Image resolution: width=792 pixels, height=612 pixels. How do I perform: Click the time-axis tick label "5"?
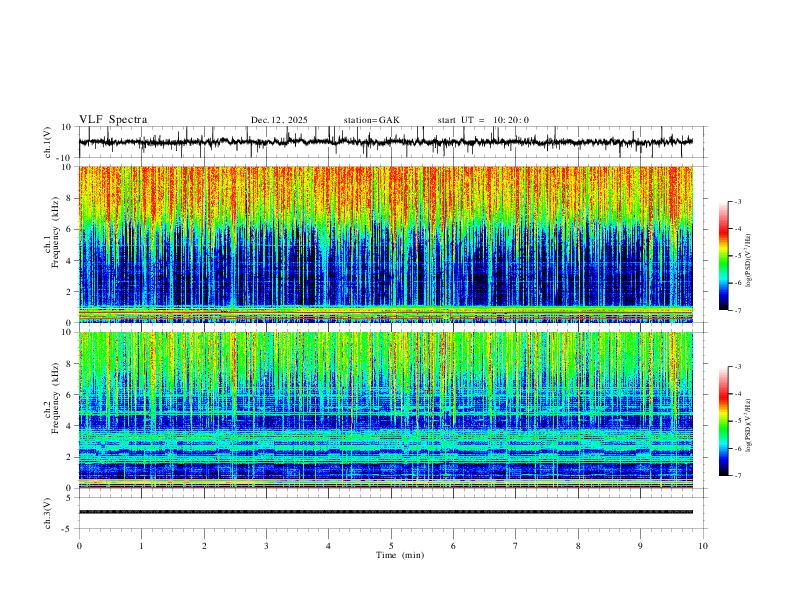391,546
